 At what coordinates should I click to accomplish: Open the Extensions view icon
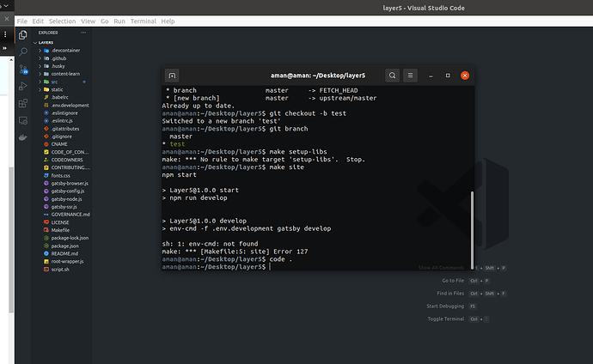point(23,103)
